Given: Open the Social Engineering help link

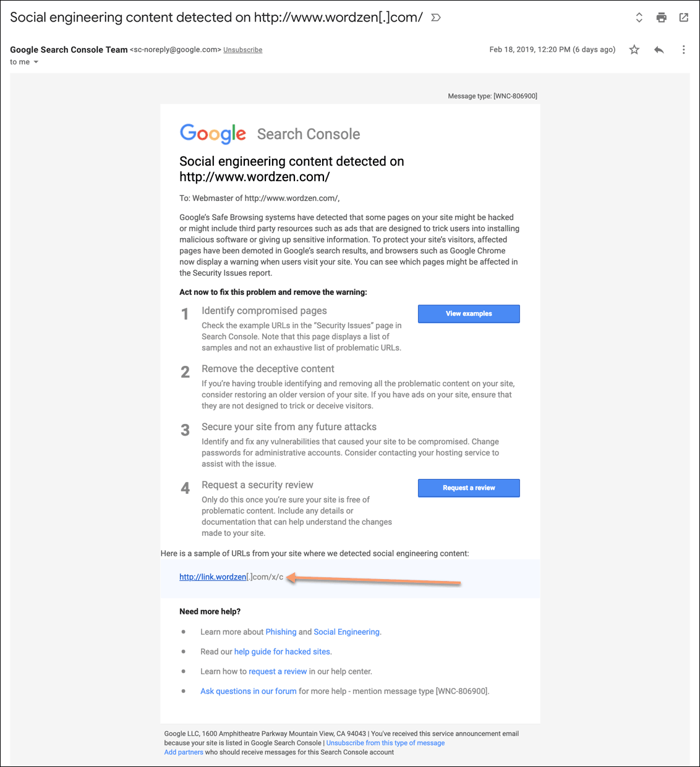Looking at the screenshot, I should point(346,632).
